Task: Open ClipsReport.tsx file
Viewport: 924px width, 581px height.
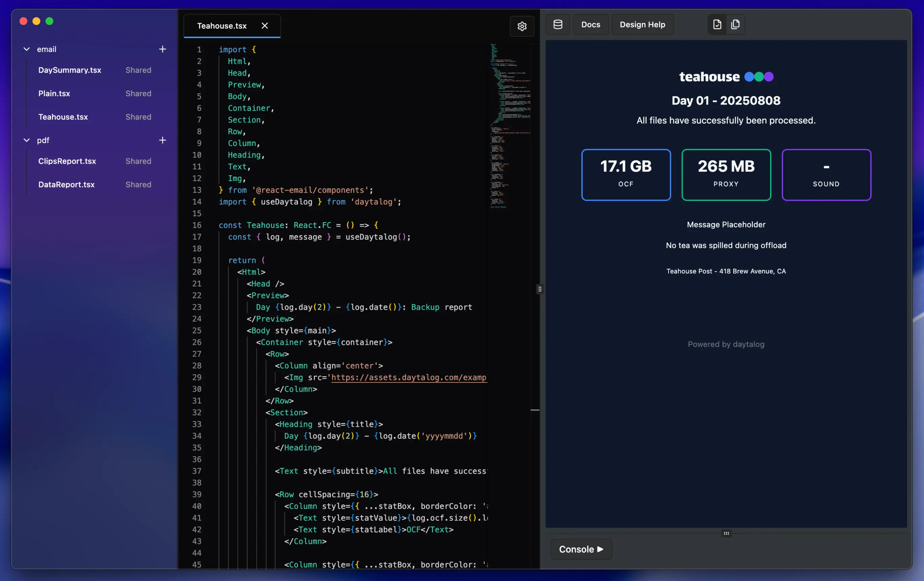Action: [67, 161]
